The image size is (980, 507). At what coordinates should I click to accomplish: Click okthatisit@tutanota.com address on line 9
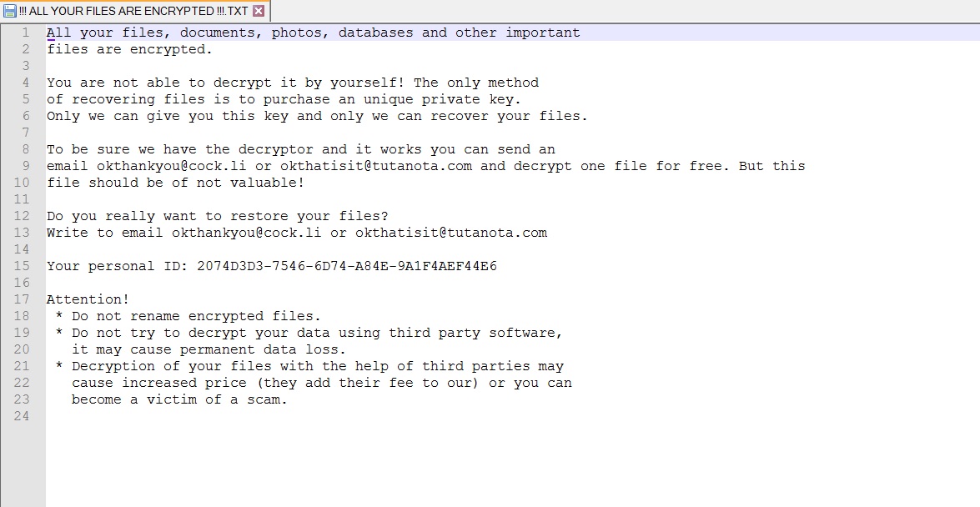(375, 166)
